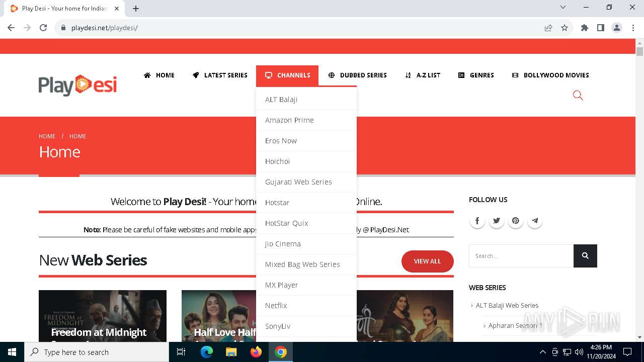Select SonyLiv from the channels list
Viewport: 644px width, 362px height.
coord(306,326)
